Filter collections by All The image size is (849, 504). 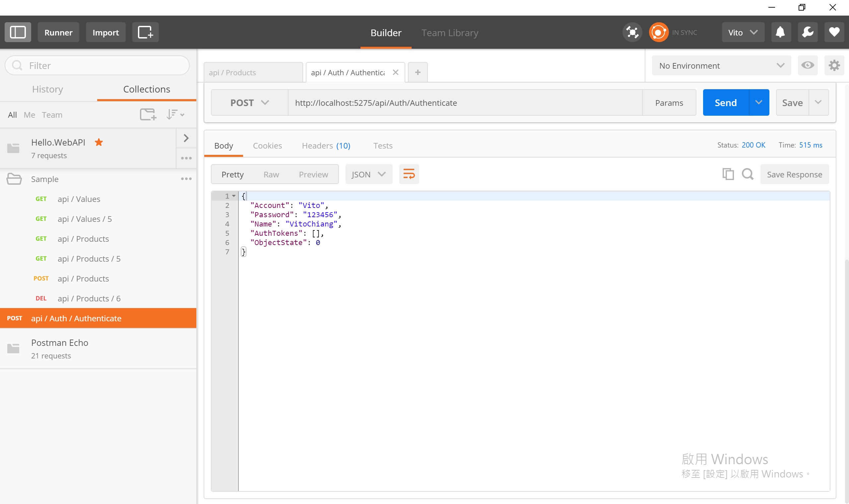pyautogui.click(x=12, y=115)
